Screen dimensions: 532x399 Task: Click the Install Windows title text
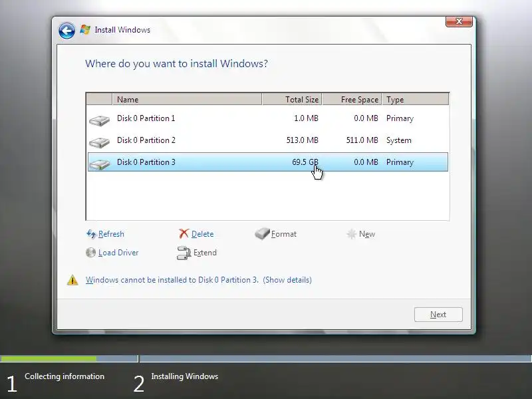[x=122, y=30]
